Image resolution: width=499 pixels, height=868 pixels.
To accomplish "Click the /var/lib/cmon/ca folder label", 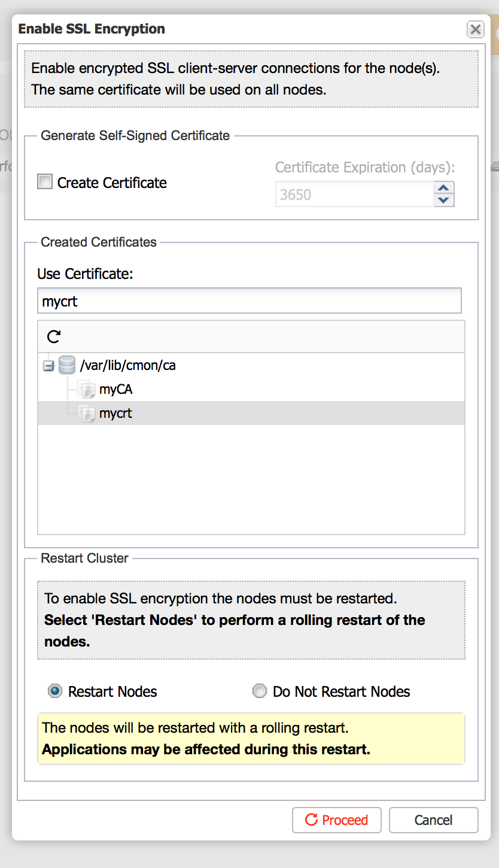I will tap(128, 365).
